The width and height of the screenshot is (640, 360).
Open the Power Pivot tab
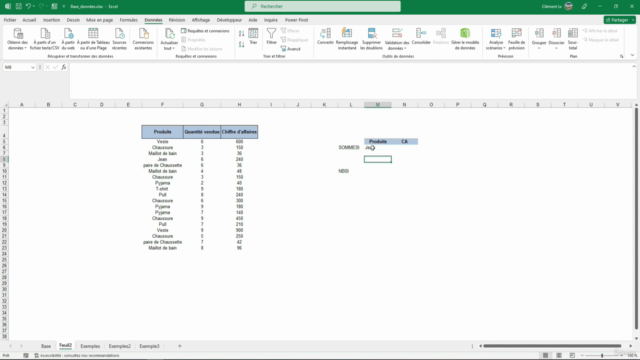click(x=296, y=20)
